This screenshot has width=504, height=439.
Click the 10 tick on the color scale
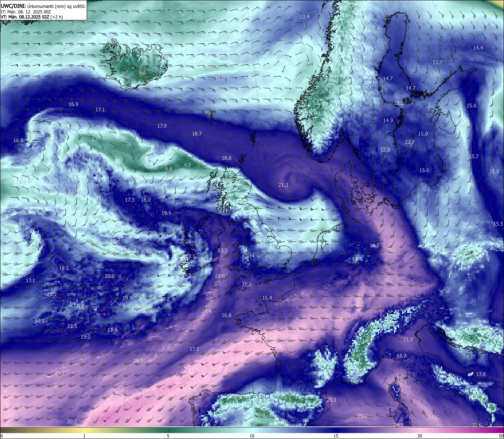coord(252,436)
